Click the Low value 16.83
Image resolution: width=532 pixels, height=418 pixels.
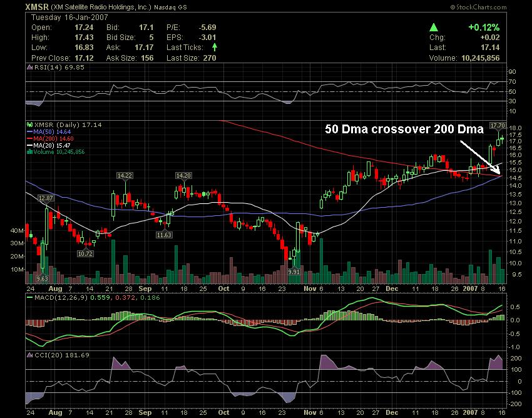pos(84,48)
